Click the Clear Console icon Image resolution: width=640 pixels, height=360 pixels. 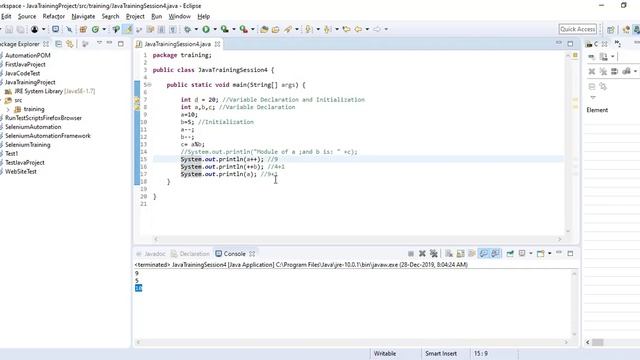[449, 253]
